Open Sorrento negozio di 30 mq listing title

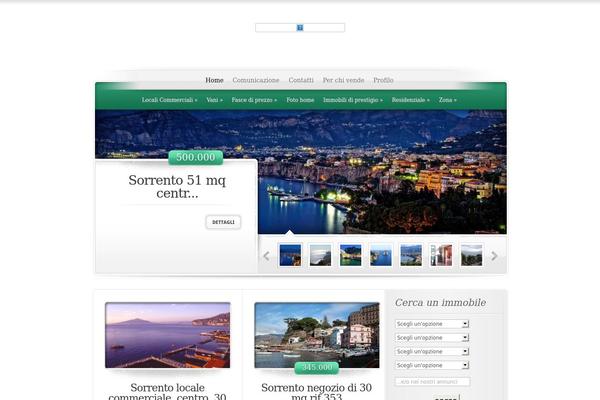coord(317,391)
